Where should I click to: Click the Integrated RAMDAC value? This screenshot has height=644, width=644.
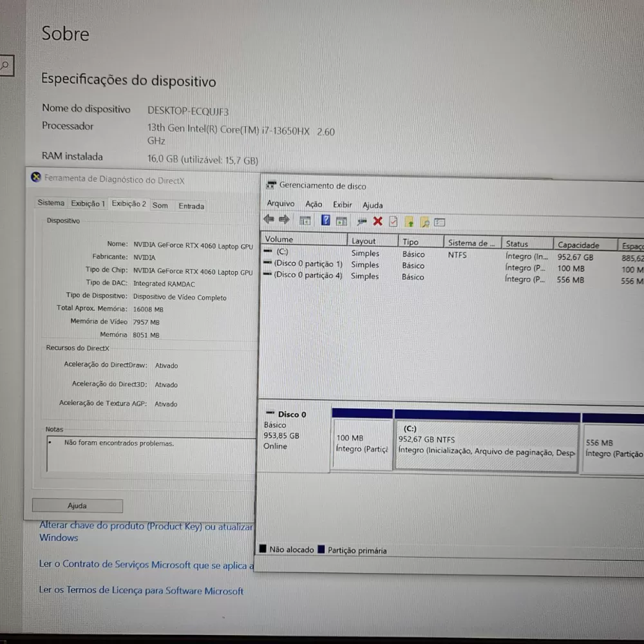tap(164, 284)
